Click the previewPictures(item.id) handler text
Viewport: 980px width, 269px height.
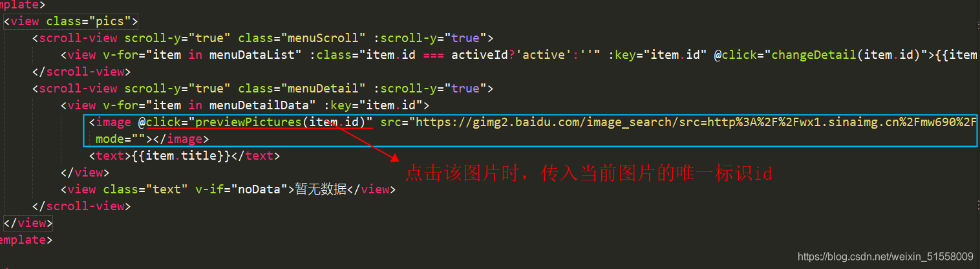(x=284, y=122)
